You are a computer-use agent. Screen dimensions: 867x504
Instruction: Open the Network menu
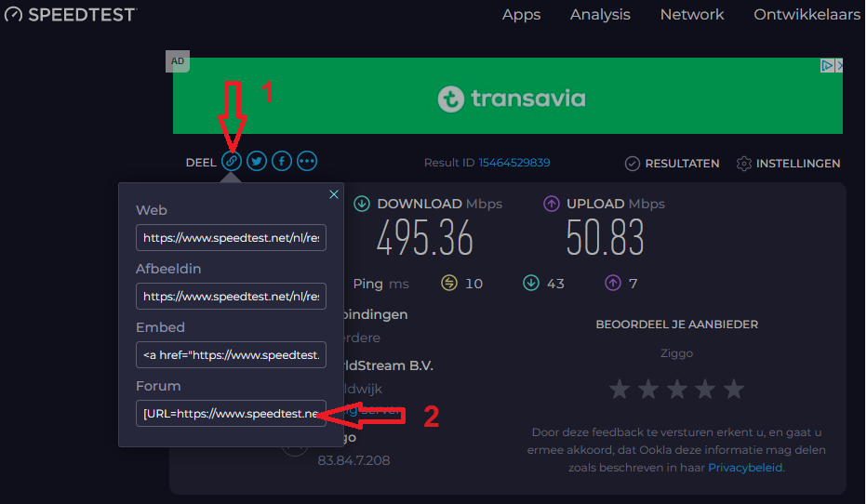(x=692, y=14)
